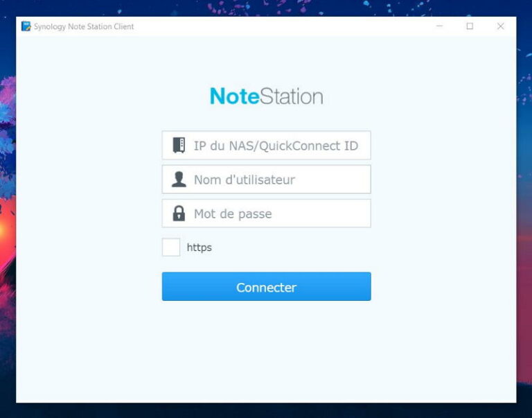
Task: Enable the https checkbox
Action: point(171,247)
